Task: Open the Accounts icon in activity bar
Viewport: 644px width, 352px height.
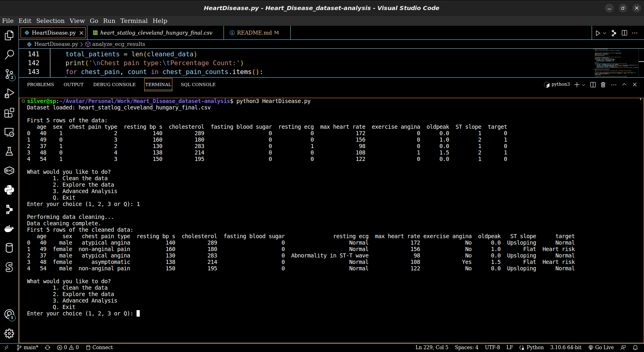Action: 9,315
